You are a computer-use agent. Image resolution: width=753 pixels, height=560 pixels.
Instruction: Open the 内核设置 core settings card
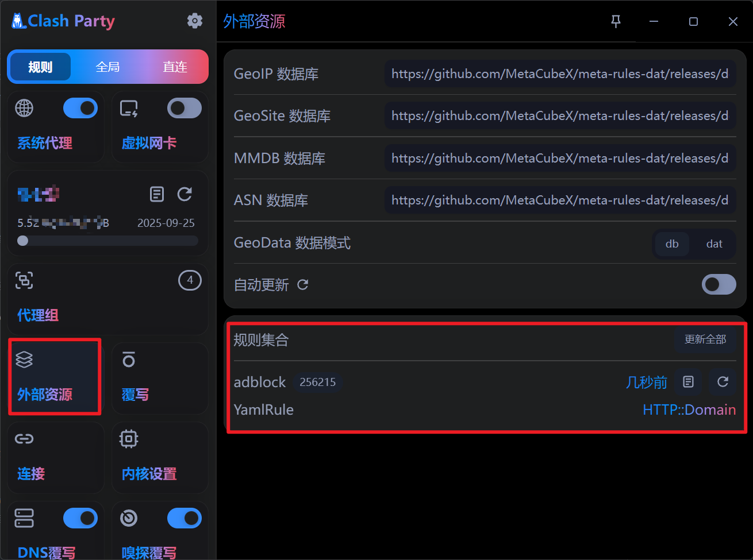[x=159, y=458]
